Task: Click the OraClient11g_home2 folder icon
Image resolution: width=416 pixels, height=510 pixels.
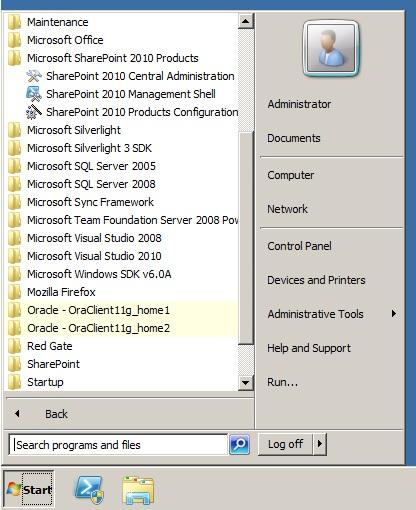Action: point(14,328)
